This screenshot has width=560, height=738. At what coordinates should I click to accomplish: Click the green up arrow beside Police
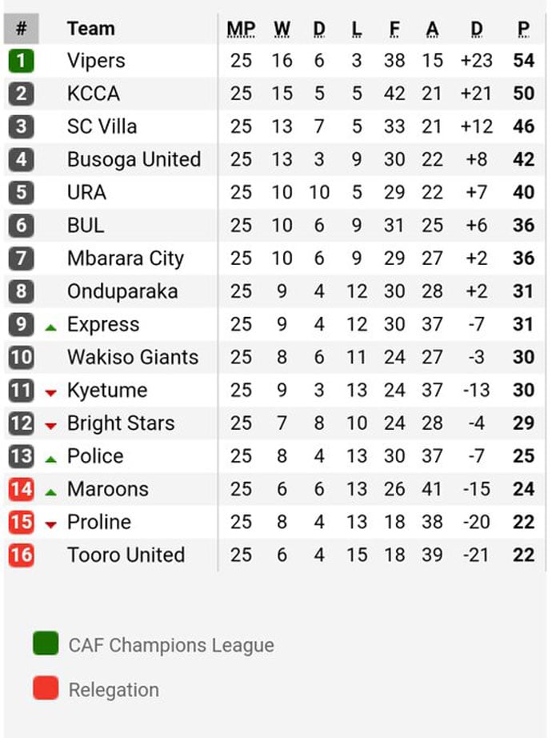pyautogui.click(x=51, y=459)
